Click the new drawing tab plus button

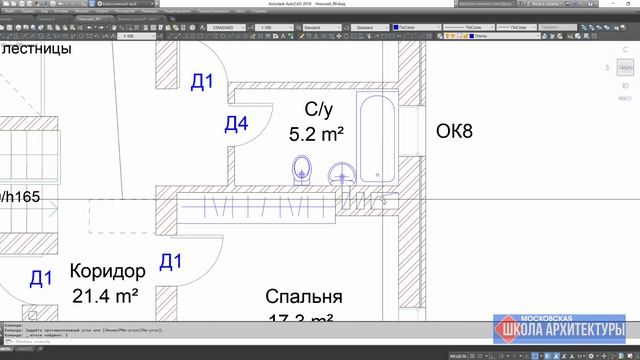click(173, 19)
